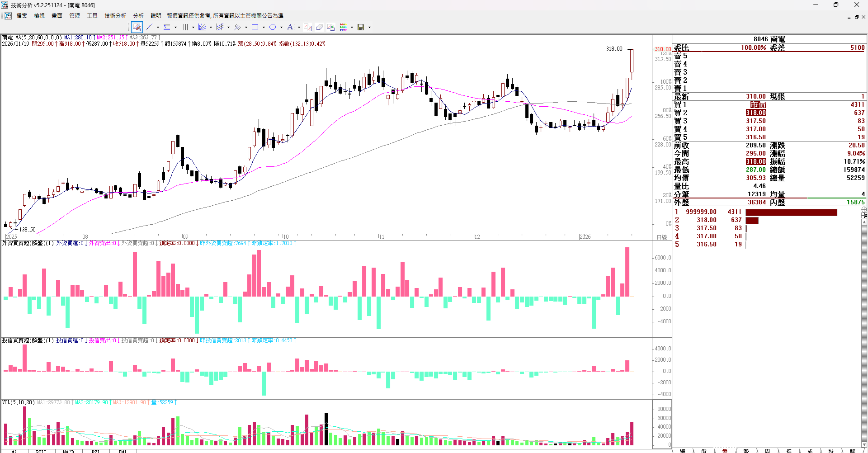Select the ellipse drawing tool
This screenshot has height=453, width=868.
point(273,27)
